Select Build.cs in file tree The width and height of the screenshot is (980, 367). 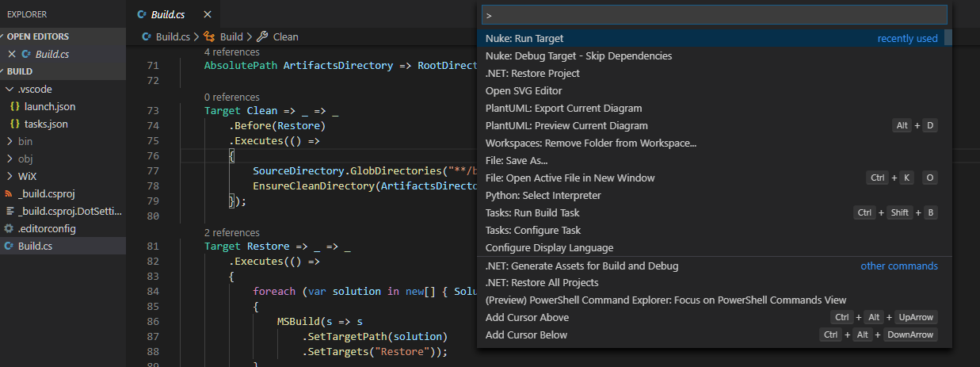click(63, 246)
